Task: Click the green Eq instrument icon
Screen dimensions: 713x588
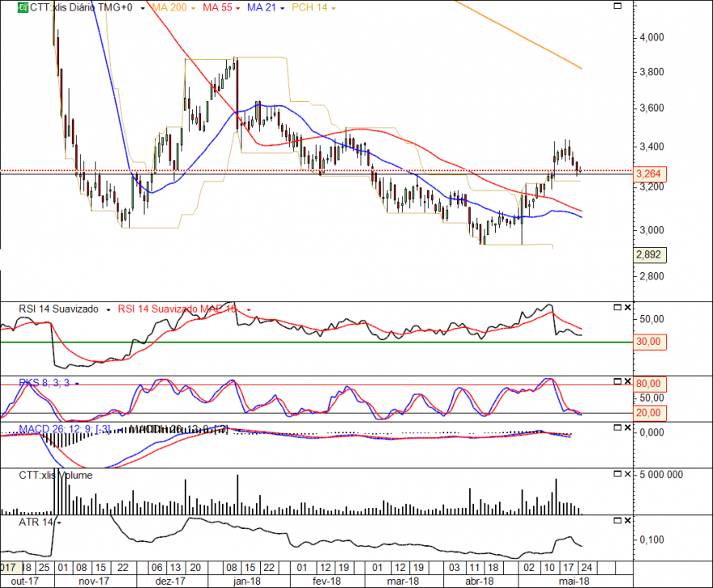Action: pos(23,7)
